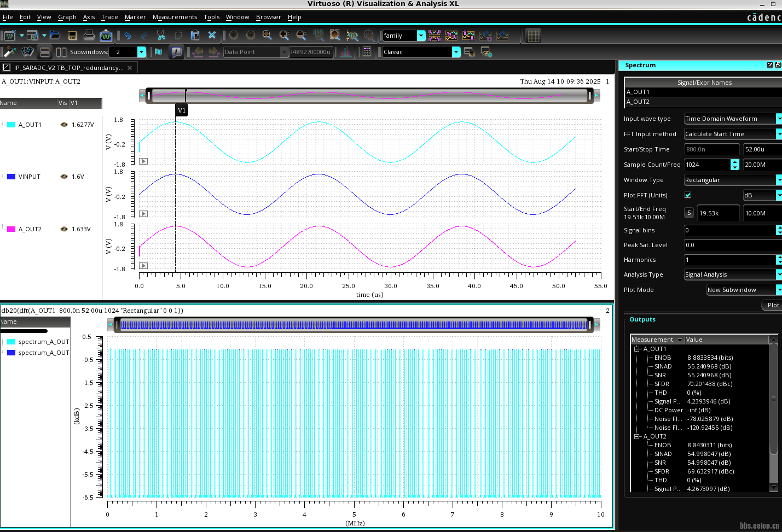Viewport: 782px width, 532px height.
Task: Click the split all strips icon with outward arrows
Action: click(435, 36)
